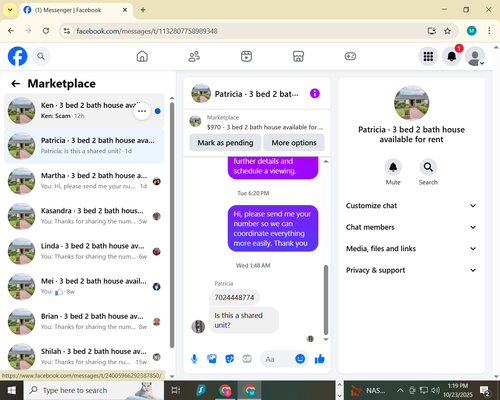500x400 pixels.
Task: Click the phone number message 7024448774
Action: (234, 297)
